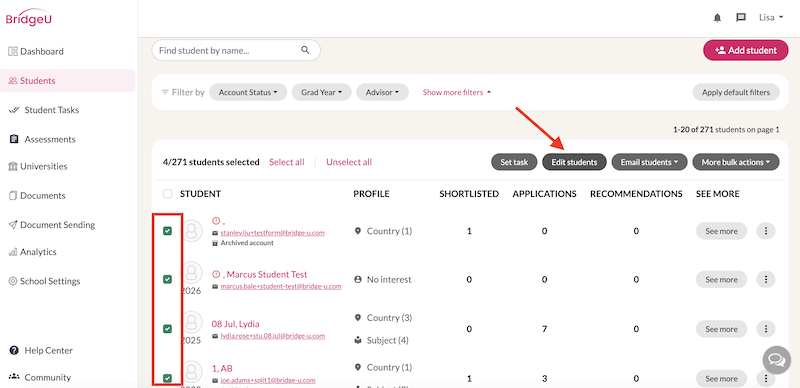Uncheck the stanley.liu student checkbox
This screenshot has height=388, width=800.
[x=167, y=231]
